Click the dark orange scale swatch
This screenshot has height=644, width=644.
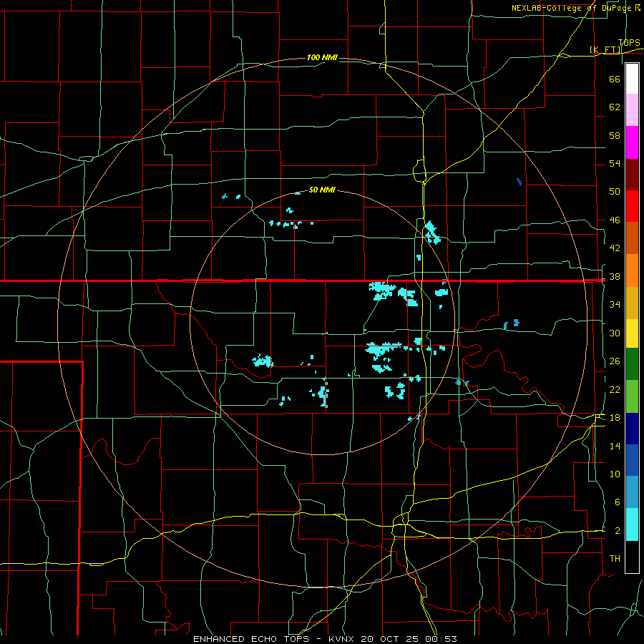coord(632,238)
